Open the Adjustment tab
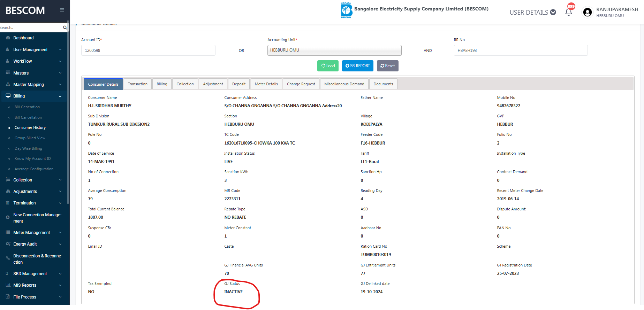The width and height of the screenshot is (644, 310). (213, 84)
